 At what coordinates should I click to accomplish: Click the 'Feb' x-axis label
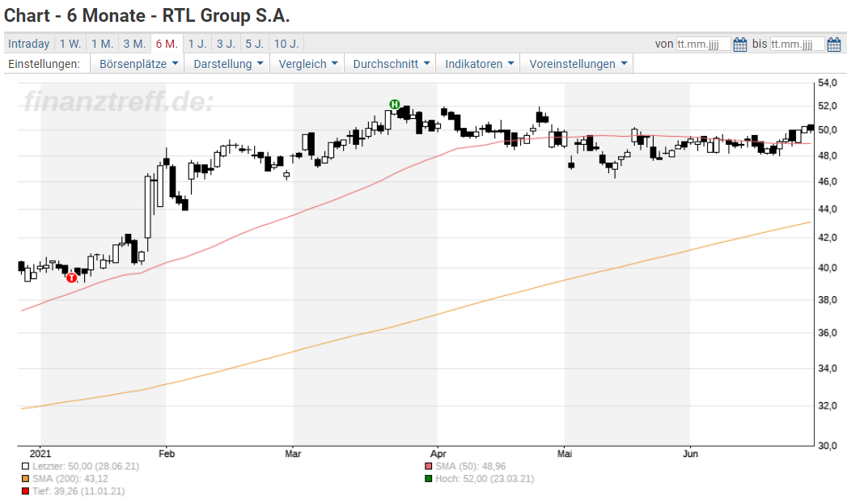(x=167, y=454)
